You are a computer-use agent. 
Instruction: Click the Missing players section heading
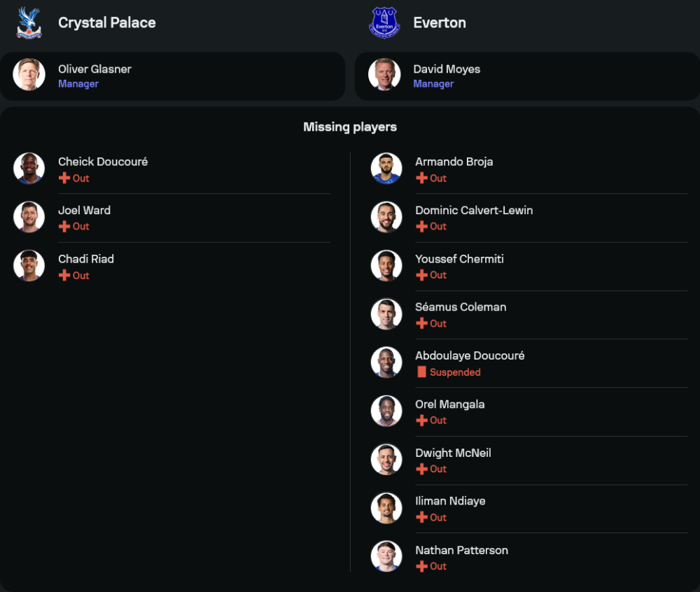pyautogui.click(x=350, y=127)
